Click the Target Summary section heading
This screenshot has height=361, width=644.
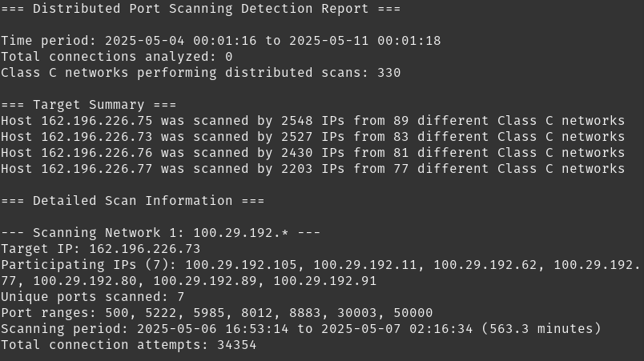pyautogui.click(x=88, y=105)
